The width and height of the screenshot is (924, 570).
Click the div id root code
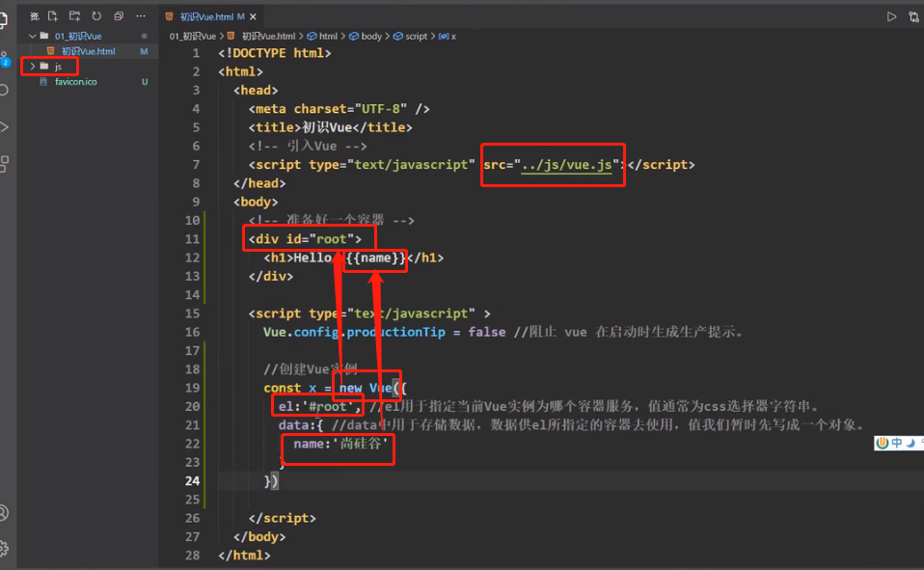pyautogui.click(x=305, y=239)
